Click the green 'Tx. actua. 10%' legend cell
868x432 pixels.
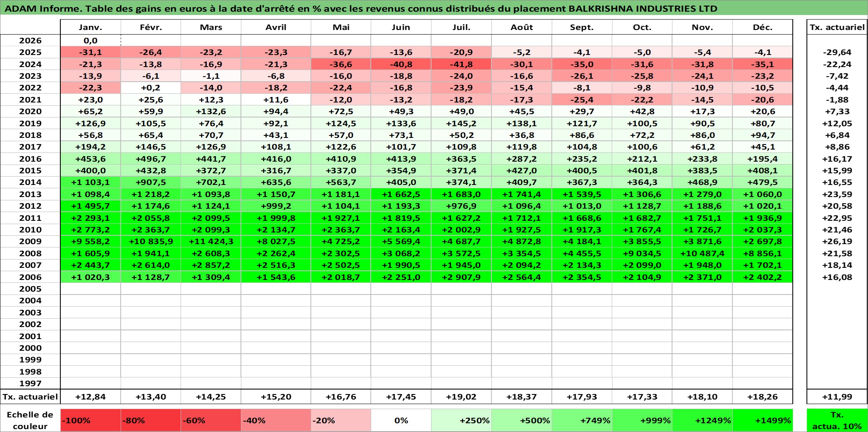[837, 420]
